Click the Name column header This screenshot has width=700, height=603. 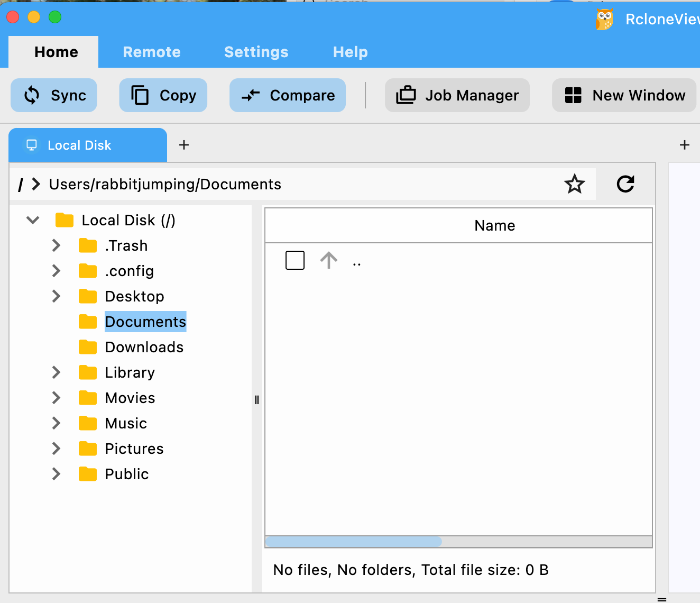point(494,225)
